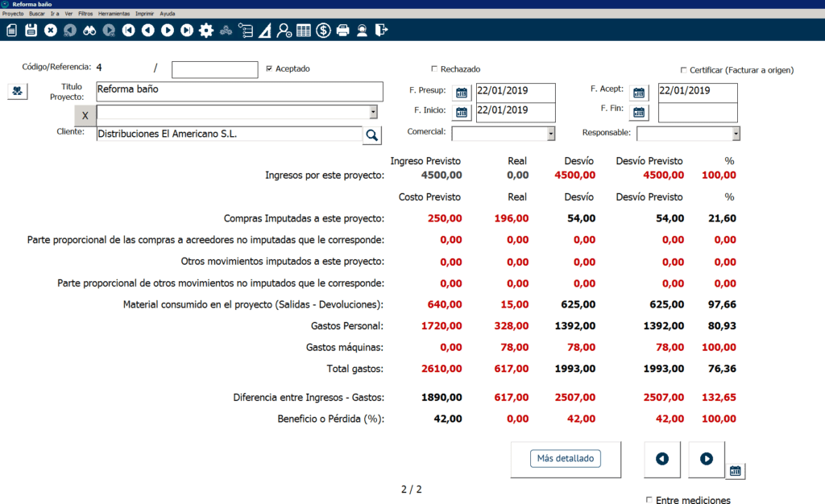The height and width of the screenshot is (504, 825).
Task: Go to first record in toolbar
Action: click(x=128, y=31)
